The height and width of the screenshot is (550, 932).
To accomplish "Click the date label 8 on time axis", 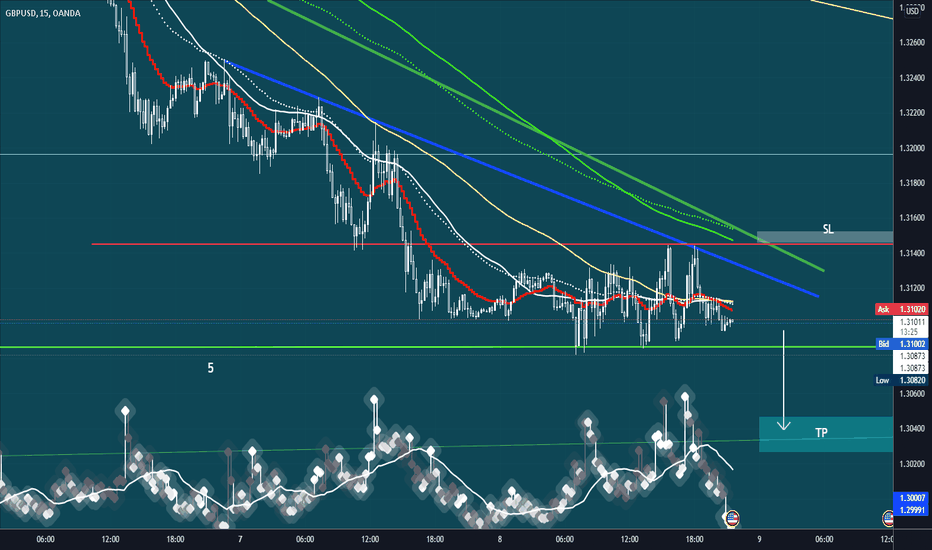I will coord(499,539).
